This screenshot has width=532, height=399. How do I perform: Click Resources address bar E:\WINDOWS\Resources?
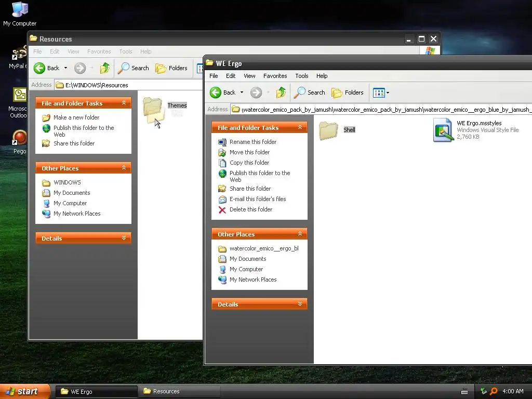(x=129, y=85)
